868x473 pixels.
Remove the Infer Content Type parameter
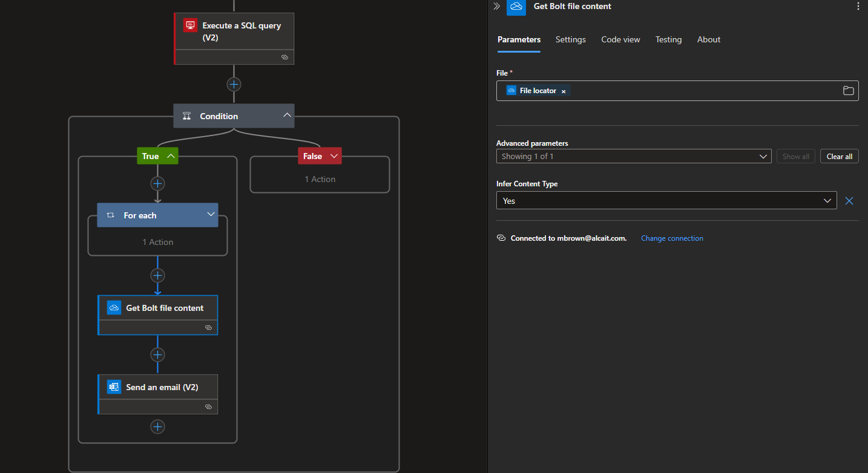click(849, 201)
